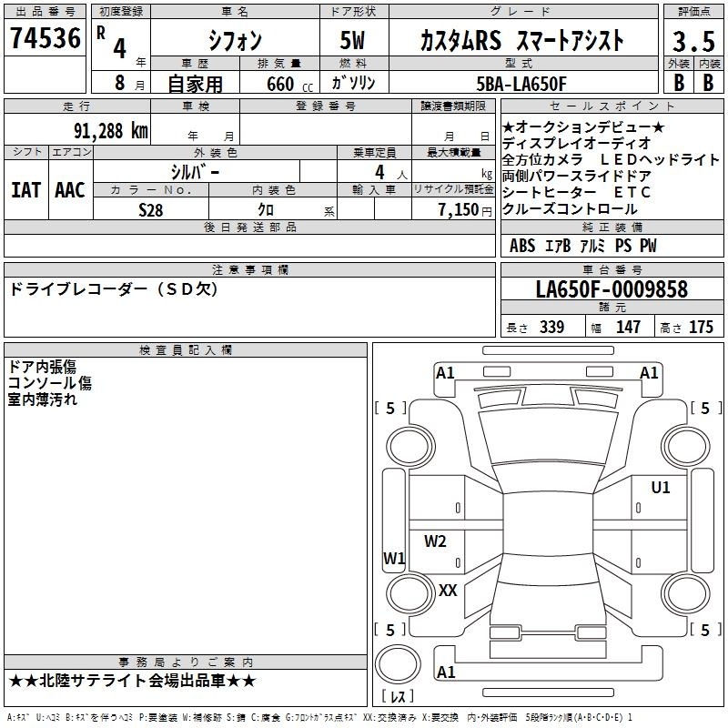Click the rear-right wheel circle

tap(685, 593)
